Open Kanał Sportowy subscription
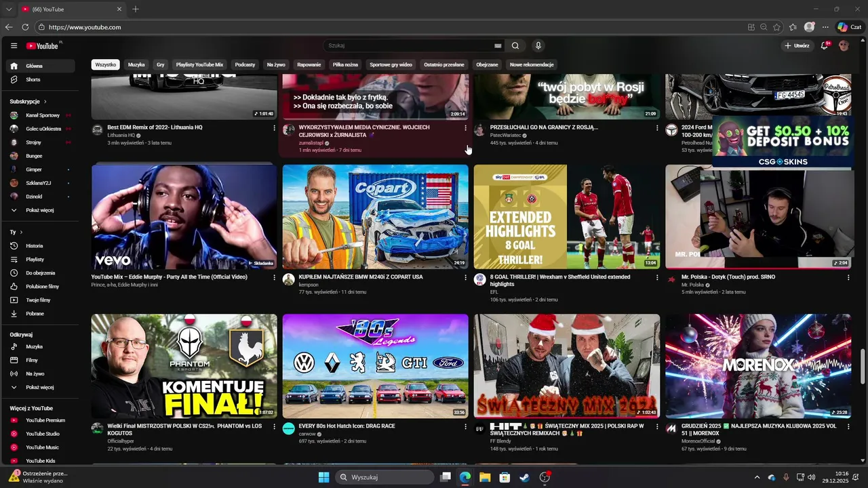This screenshot has width=868, height=488. click(42, 115)
